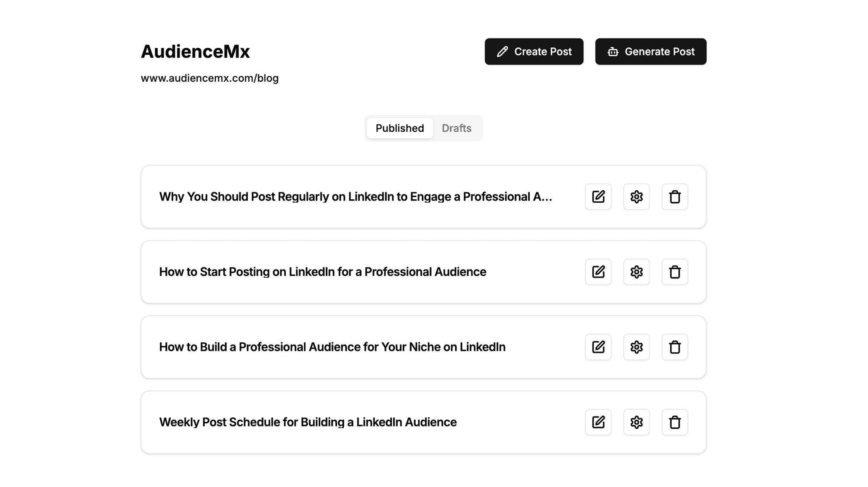Open settings for 'Weekly Post Schedule' post
Viewport: 868px width, 487px height.
click(x=636, y=422)
